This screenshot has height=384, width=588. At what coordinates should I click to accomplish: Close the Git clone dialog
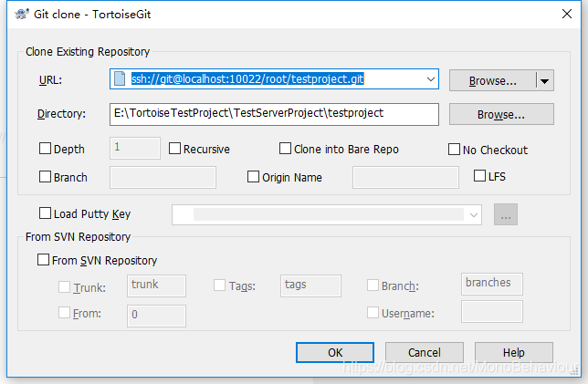pos(567,14)
